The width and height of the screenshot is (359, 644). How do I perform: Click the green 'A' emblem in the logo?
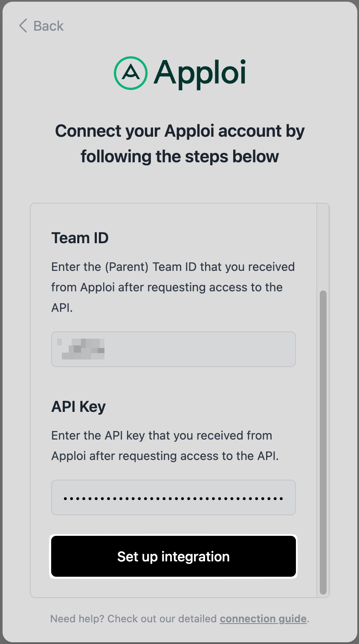pos(130,73)
